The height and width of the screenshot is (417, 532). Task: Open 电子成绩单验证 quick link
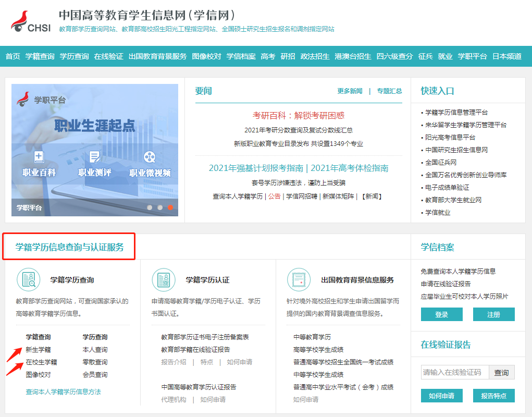tap(447, 188)
